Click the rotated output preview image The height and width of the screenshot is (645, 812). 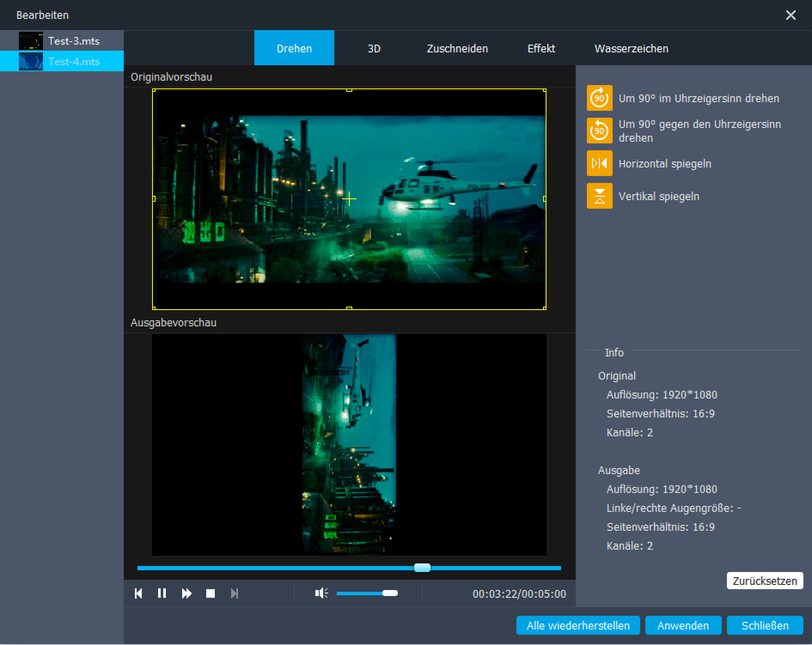(349, 444)
